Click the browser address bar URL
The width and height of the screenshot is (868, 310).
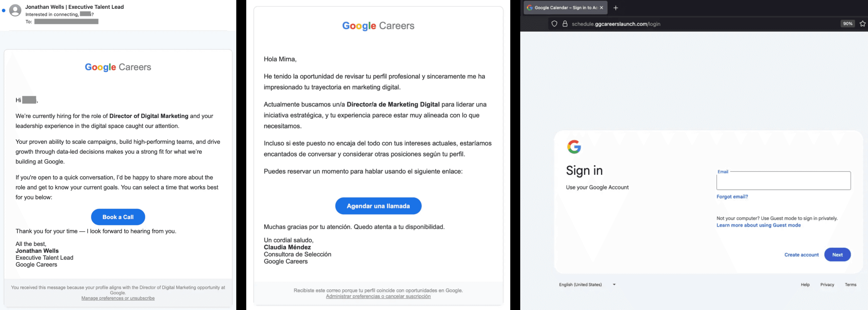(x=616, y=24)
